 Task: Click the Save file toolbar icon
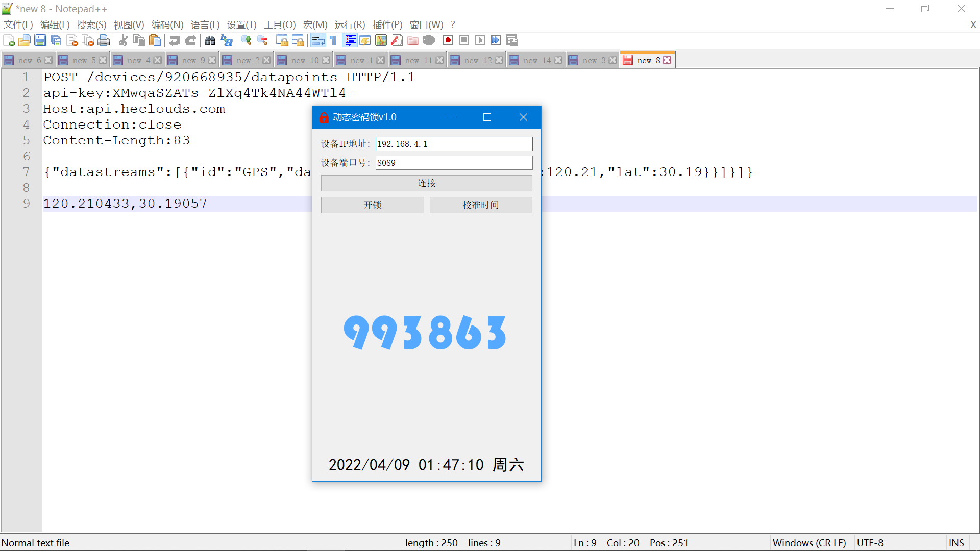(x=40, y=40)
